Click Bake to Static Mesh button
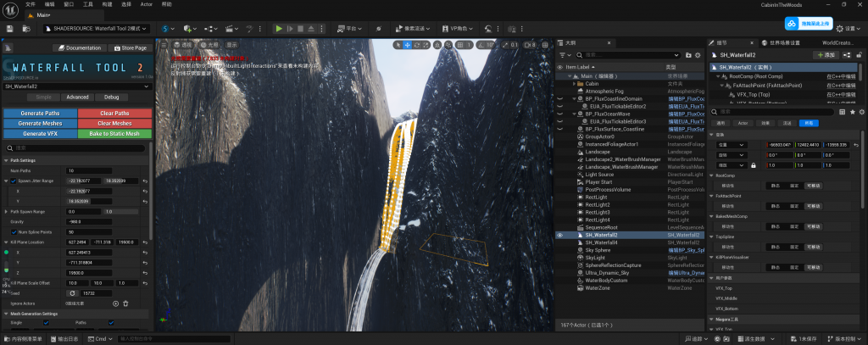Viewport: 868px width, 345px height. (114, 133)
